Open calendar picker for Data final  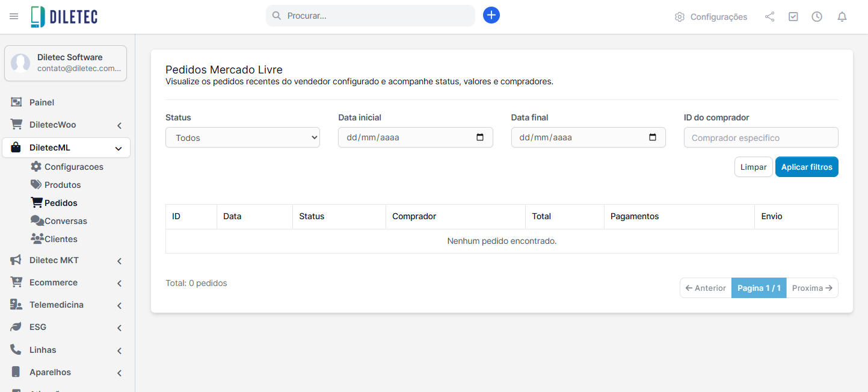coord(653,137)
